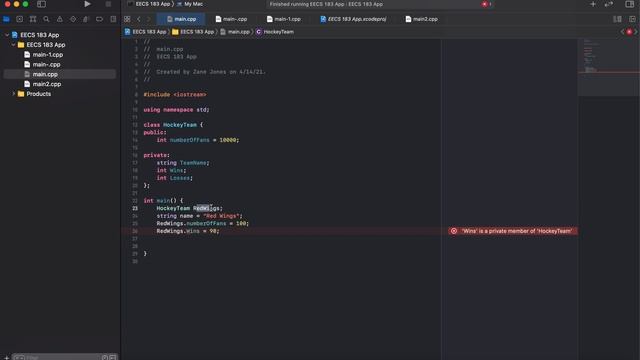Expand the Products folder

pos(13,94)
